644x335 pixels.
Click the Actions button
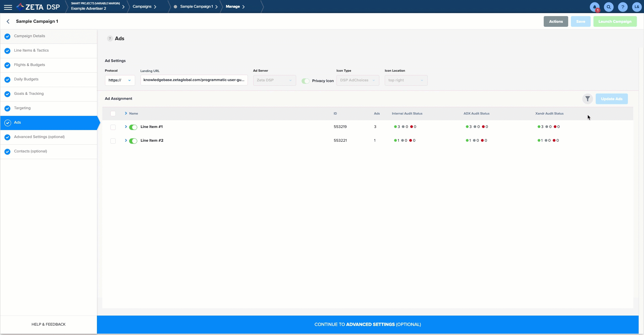[x=555, y=21]
